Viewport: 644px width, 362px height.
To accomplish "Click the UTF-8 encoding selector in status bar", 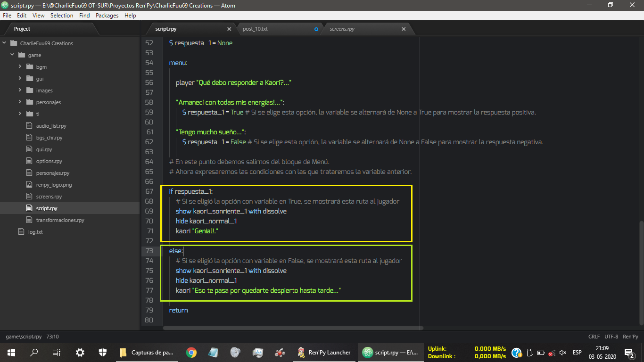I will 611,337.
